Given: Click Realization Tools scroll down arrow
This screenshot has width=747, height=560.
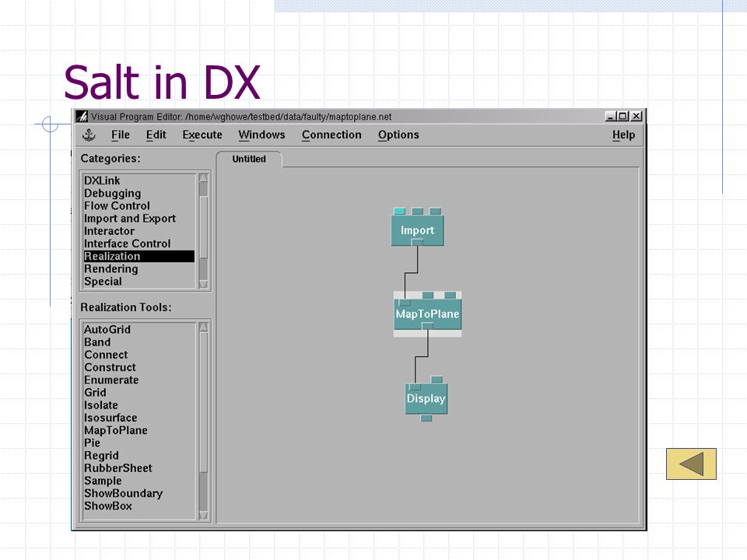Looking at the screenshot, I should [x=204, y=515].
